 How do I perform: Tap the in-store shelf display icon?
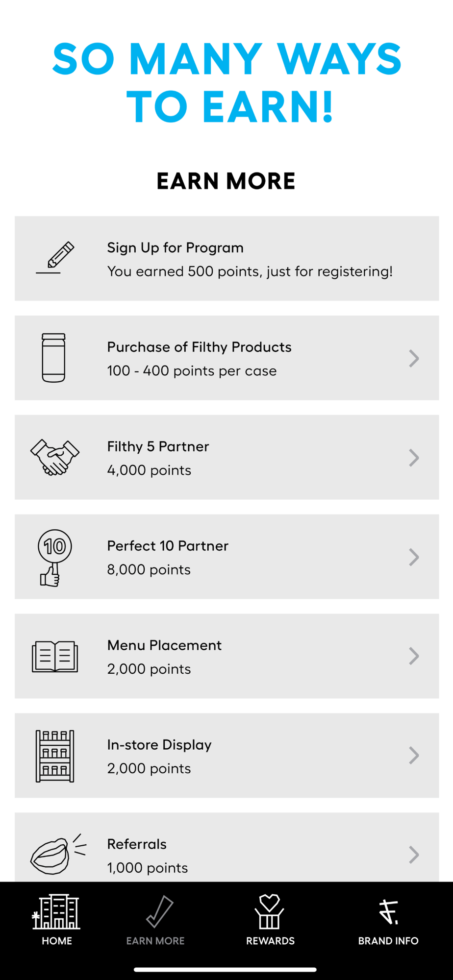(x=55, y=756)
